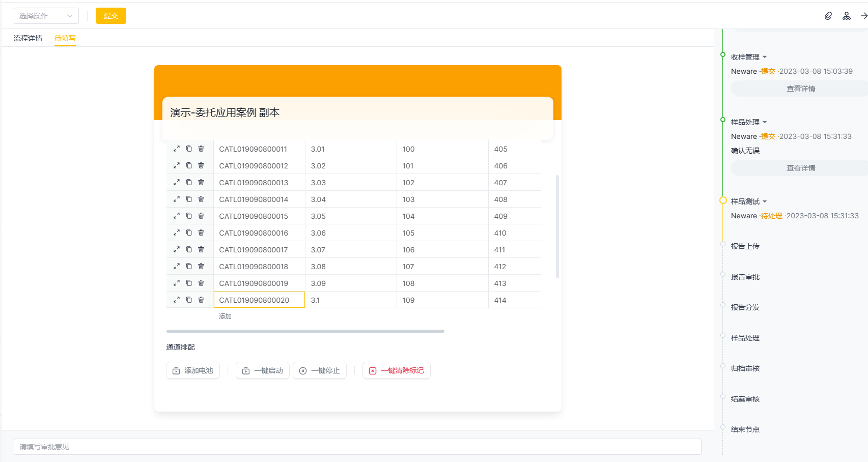The width and height of the screenshot is (868, 462).
Task: View details under 收样管理 via 查看详情
Action: point(801,89)
